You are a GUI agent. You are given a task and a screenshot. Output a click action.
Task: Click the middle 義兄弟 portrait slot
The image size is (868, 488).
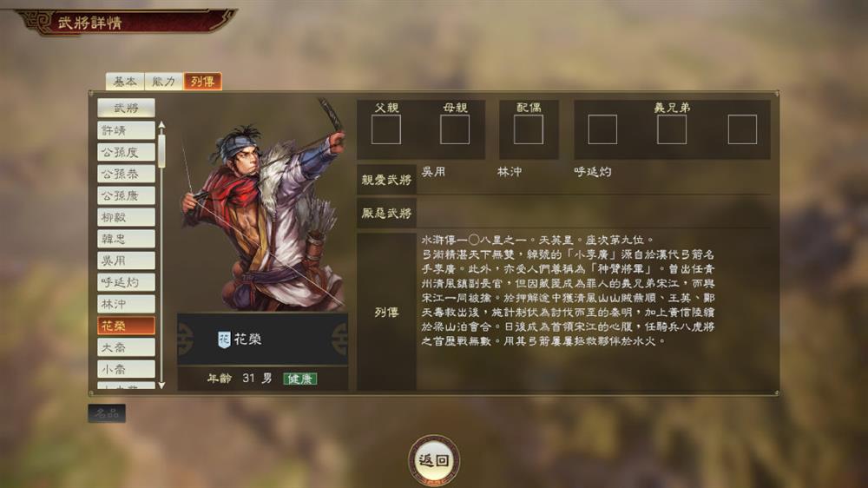point(672,129)
